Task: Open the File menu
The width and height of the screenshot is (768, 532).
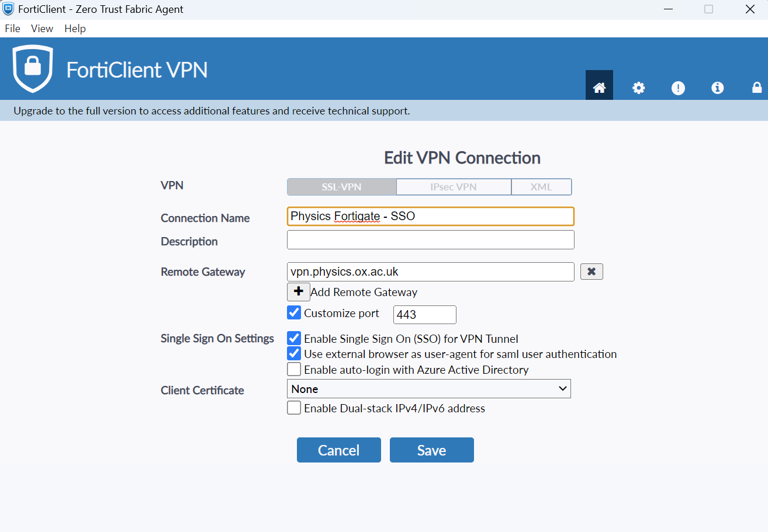Action: (x=12, y=29)
